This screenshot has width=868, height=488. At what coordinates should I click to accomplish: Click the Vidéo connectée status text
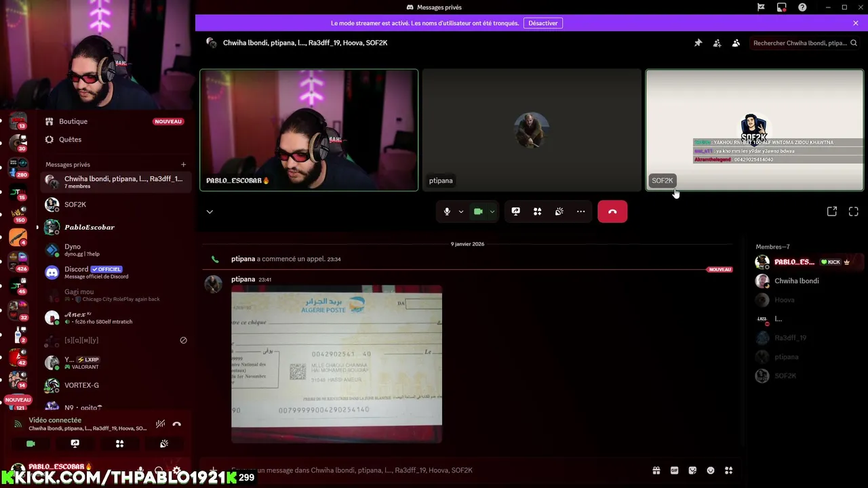pyautogui.click(x=55, y=420)
